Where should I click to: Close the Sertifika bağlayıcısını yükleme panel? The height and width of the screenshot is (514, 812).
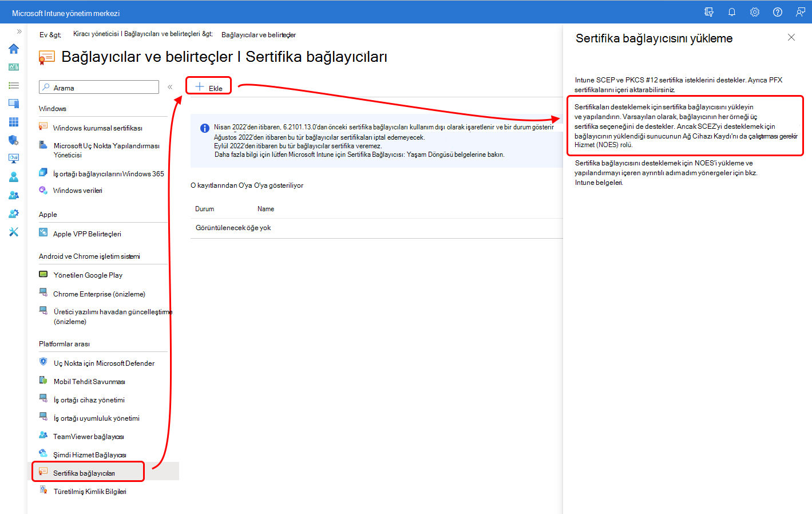(791, 37)
